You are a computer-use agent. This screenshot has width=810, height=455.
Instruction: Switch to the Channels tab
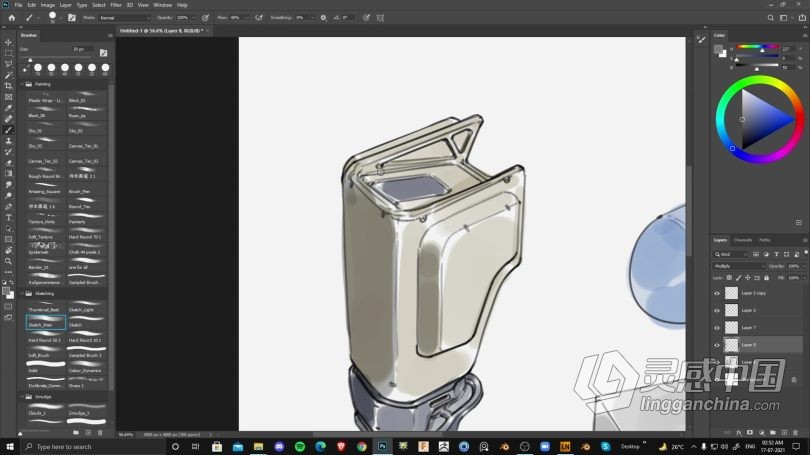[742, 240]
